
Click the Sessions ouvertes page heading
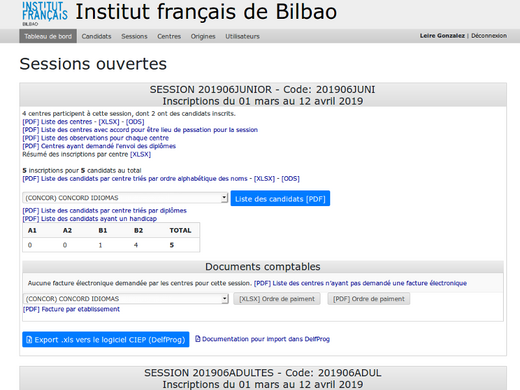[x=93, y=64]
